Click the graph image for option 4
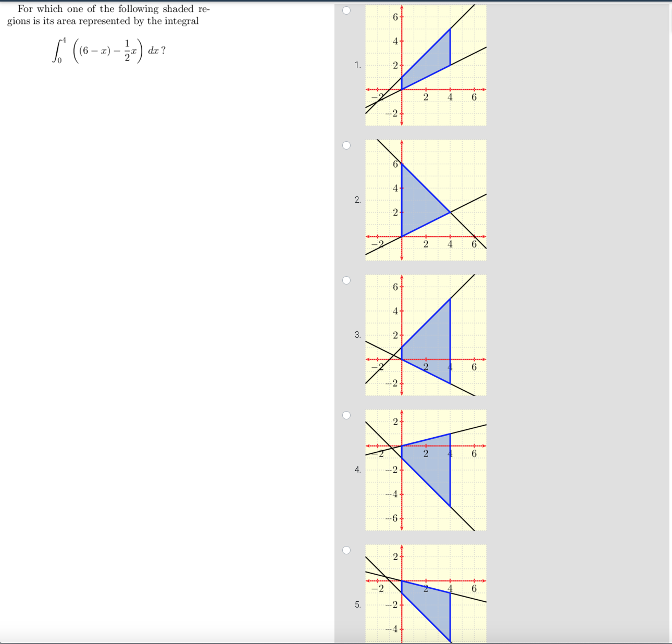 pyautogui.click(x=425, y=470)
